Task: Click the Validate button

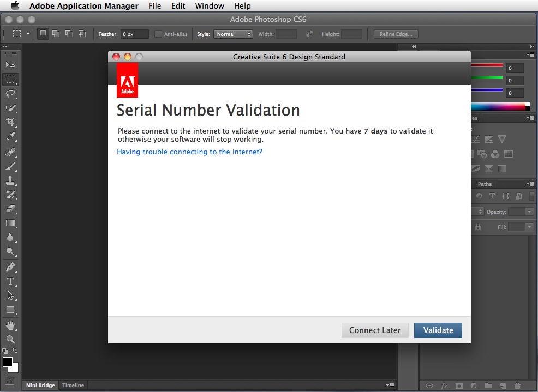Action: pyautogui.click(x=438, y=330)
